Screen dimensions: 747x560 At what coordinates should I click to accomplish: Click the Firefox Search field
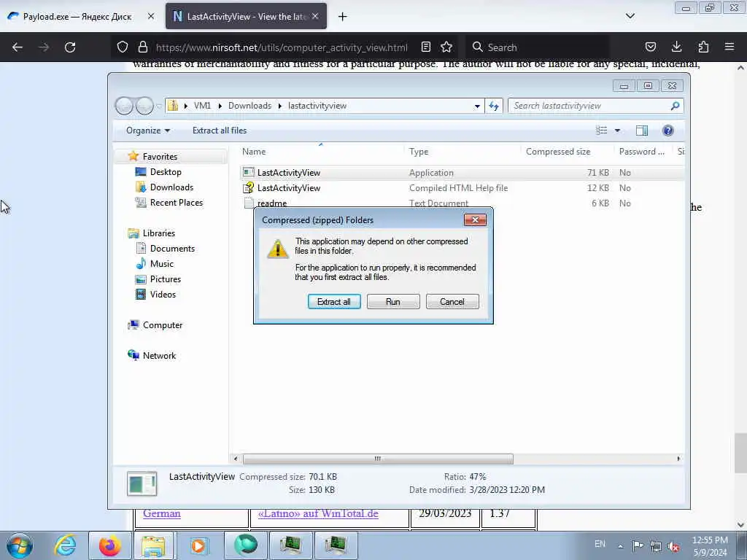click(x=537, y=47)
